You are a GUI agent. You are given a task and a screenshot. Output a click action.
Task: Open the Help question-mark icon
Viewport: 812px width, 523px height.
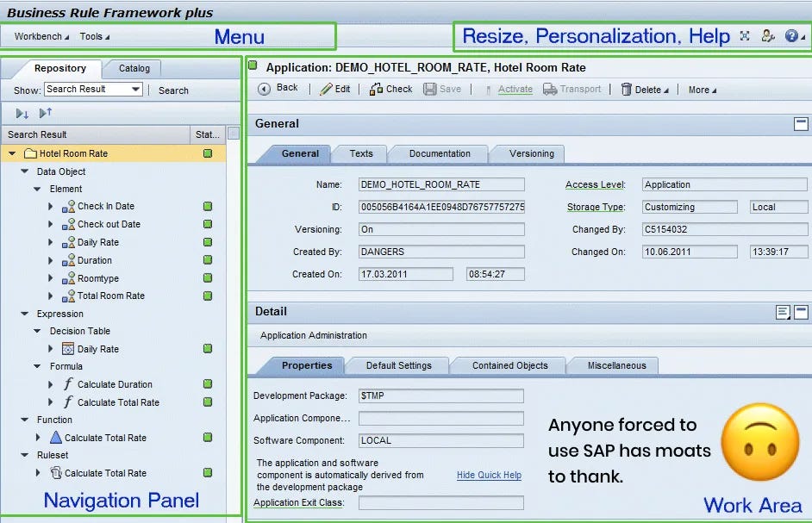(x=791, y=35)
